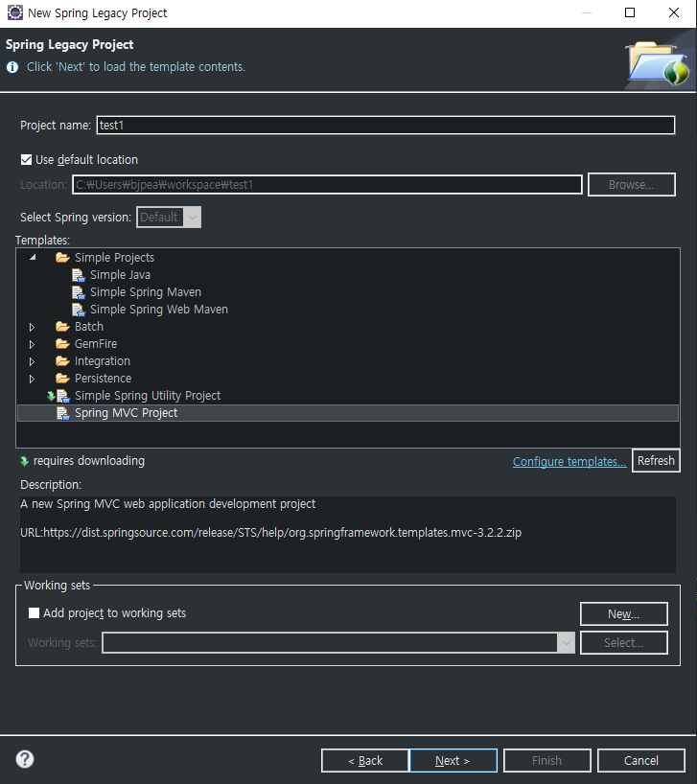Click the Simple Java template icon
Viewport: 697px width, 784px height.
(79, 275)
